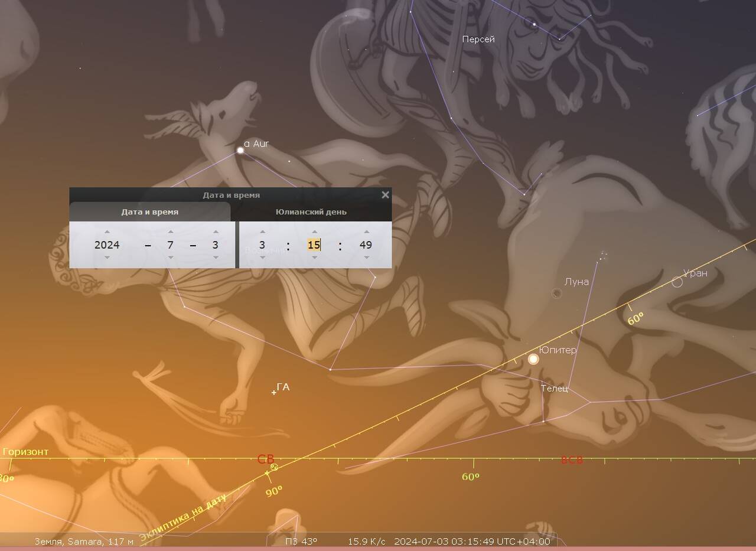Select the Jupiter planet marker
Viewport: 756px width, 551px height.
(533, 359)
